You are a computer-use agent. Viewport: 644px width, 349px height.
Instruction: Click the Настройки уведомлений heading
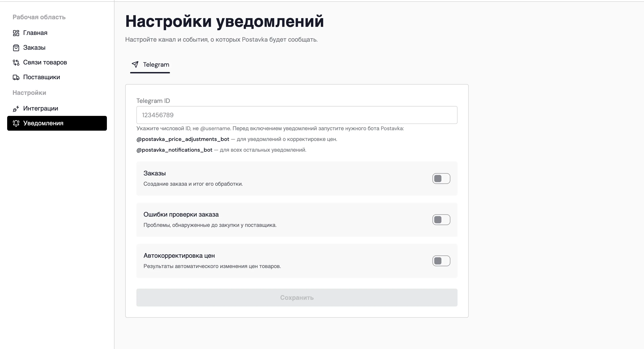pos(225,21)
